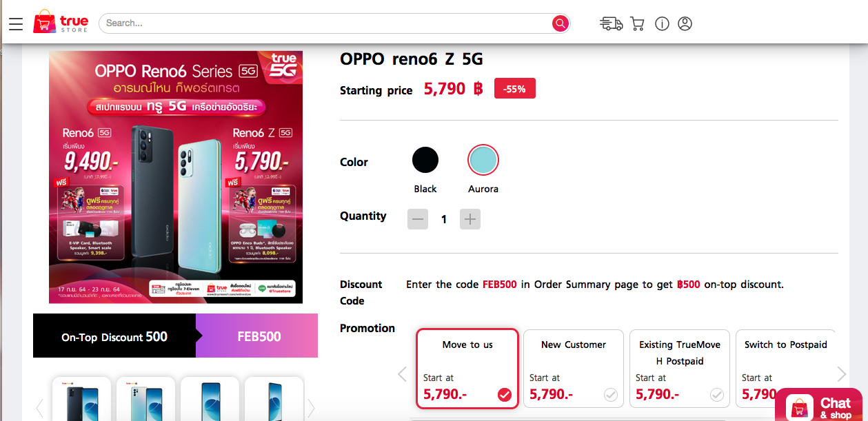Screen dimensions: 868x421
Task: Pick the Aurora color swatch
Action: [483, 161]
